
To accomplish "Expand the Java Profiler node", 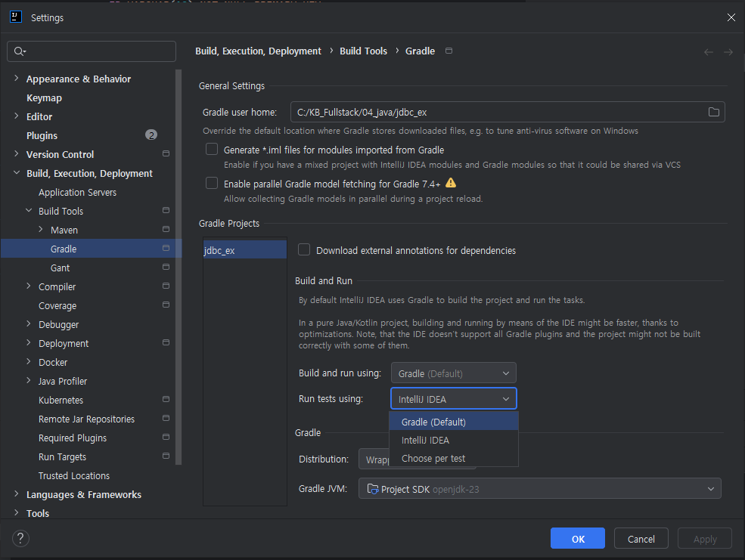I will pos(29,381).
